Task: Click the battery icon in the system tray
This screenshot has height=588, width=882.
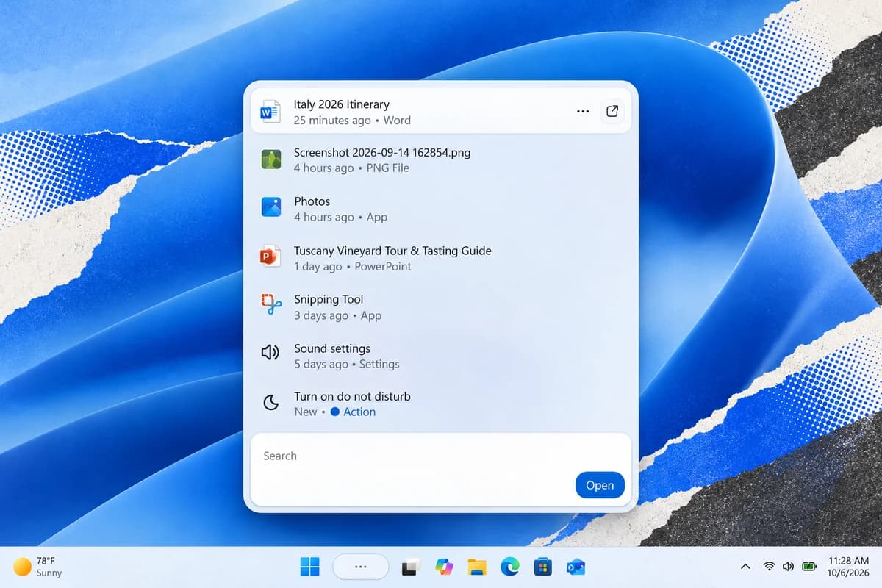Action: point(809,567)
